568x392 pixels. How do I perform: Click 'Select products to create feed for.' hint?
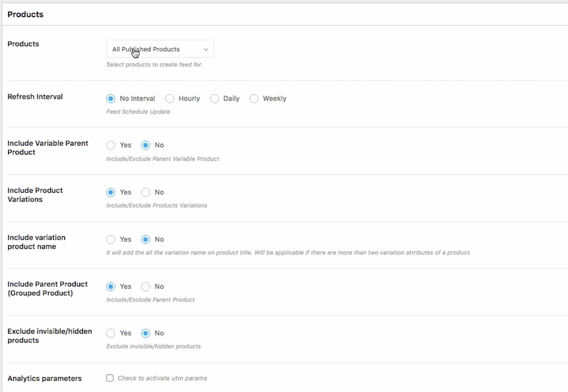(154, 65)
